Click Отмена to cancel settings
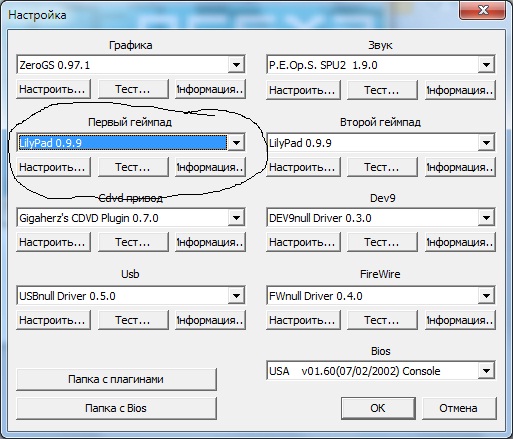This screenshot has height=439, width=513. coord(459,408)
